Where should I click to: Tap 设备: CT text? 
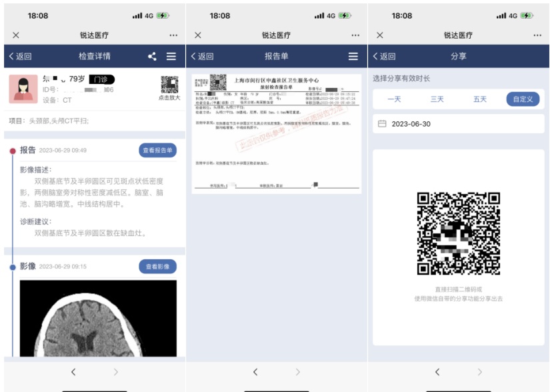point(57,100)
